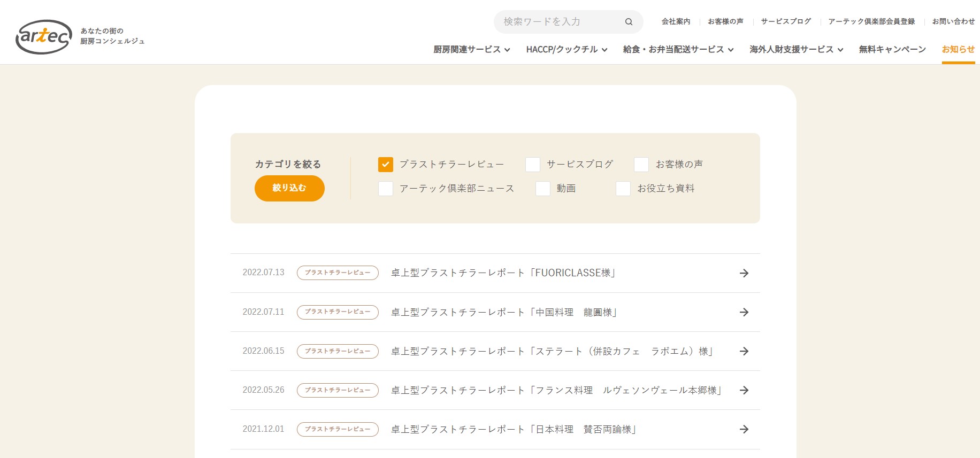Open the report titled FUORICLASSE様
This screenshot has width=980, height=458.
[503, 273]
